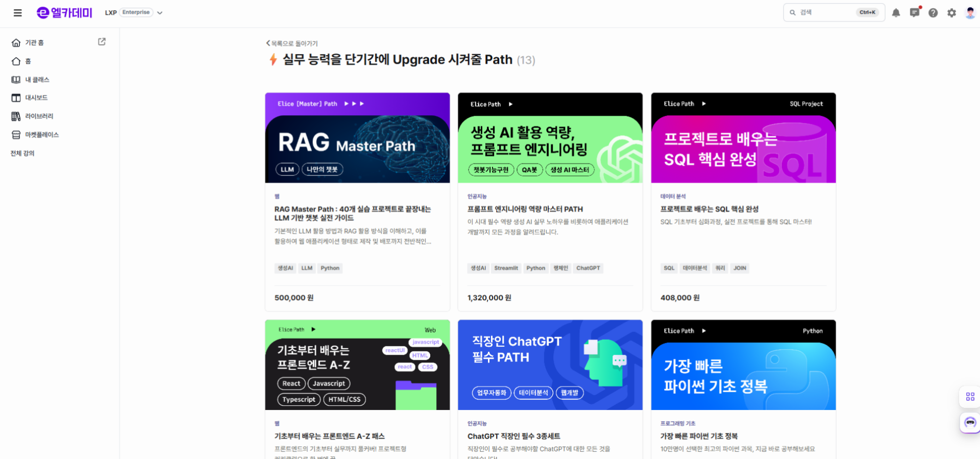Image resolution: width=980 pixels, height=459 pixels.
Task: Open the RAG Master Path course thumbnail
Action: (357, 138)
